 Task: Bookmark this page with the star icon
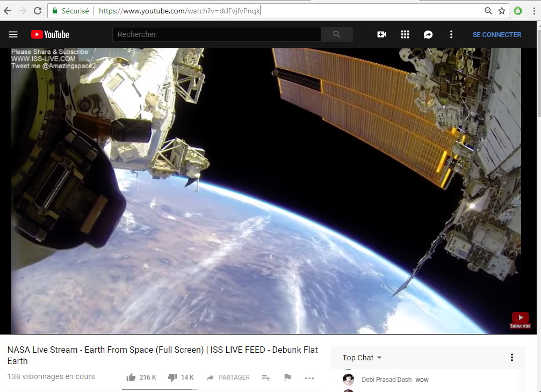[x=502, y=11]
